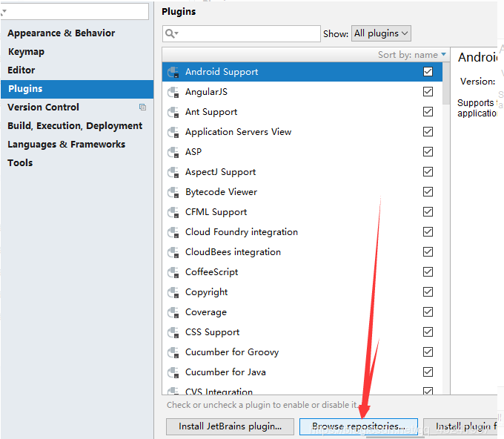Toggle the Ant Support checkbox
This screenshot has height=439, width=504.
tap(428, 111)
